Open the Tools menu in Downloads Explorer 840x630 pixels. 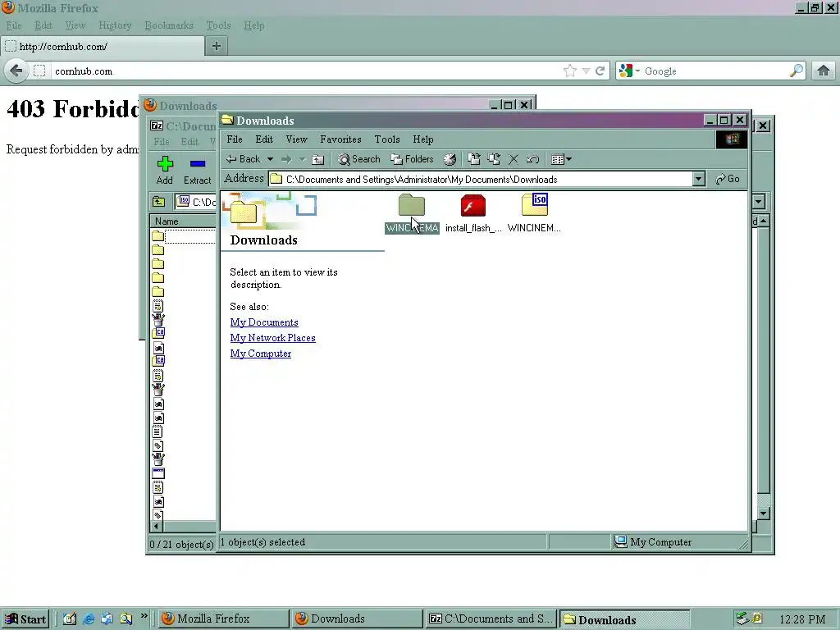coord(387,139)
